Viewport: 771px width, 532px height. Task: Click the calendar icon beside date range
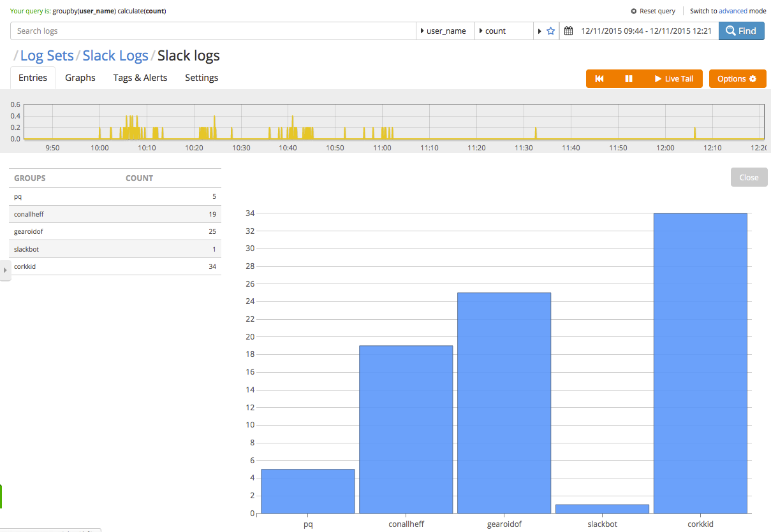tap(568, 31)
